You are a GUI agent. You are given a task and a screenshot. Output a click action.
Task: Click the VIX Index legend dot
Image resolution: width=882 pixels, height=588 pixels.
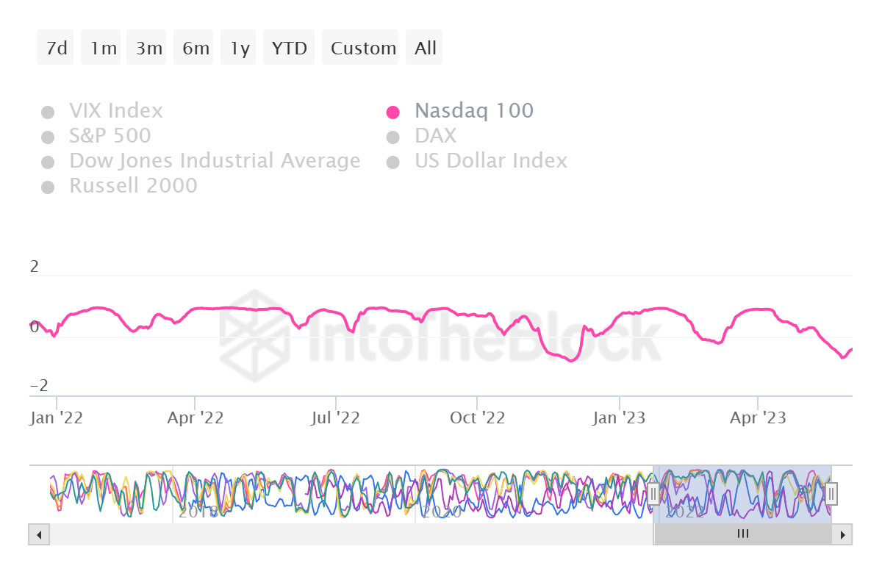48,111
